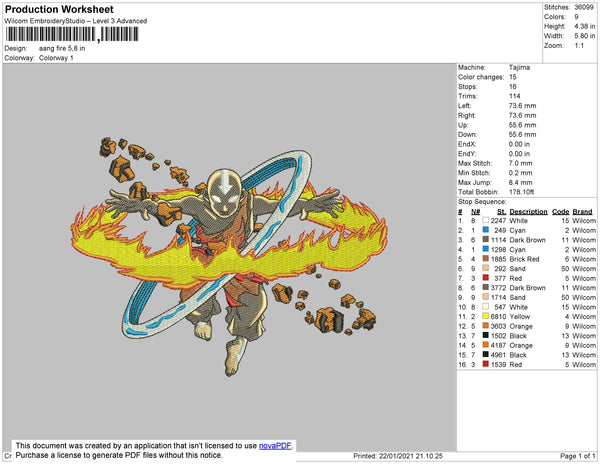Click the Description column header

click(528, 212)
